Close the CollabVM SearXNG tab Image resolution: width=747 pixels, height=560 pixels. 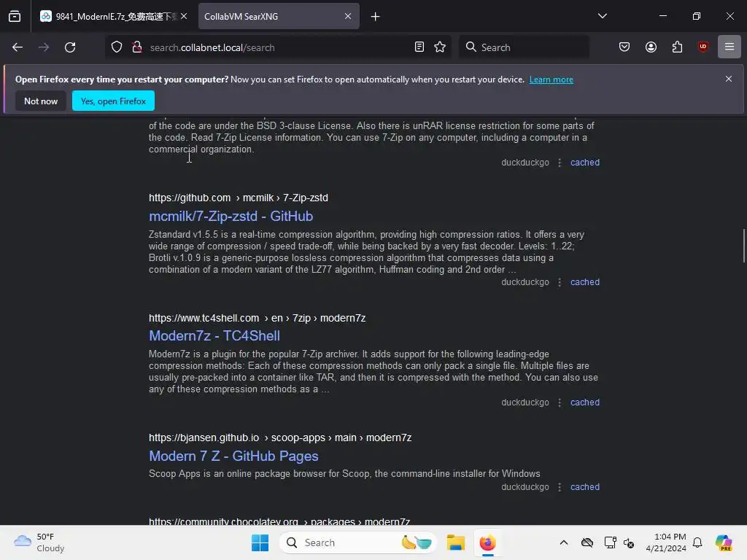click(348, 16)
